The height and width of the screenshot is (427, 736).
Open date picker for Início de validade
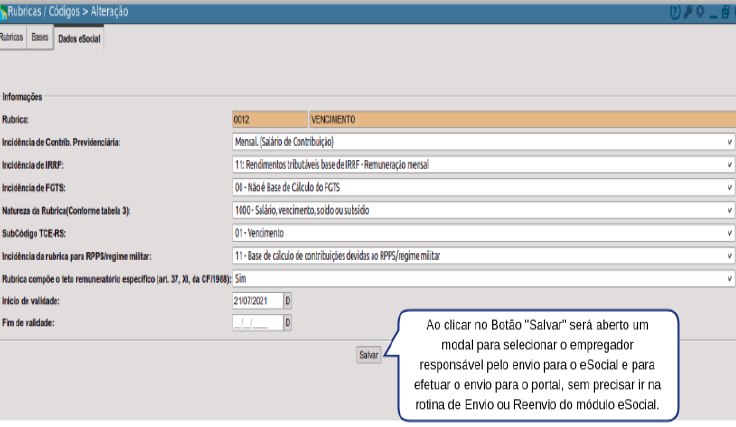tap(288, 301)
